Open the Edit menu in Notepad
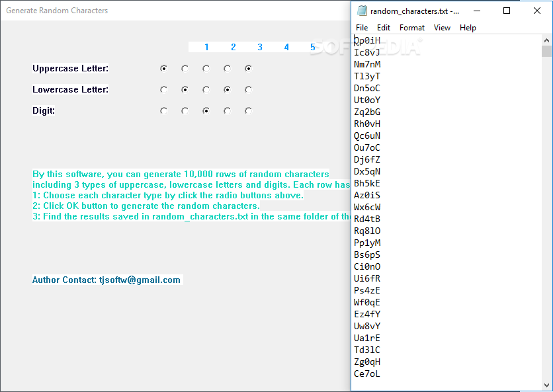This screenshot has width=553, height=392. coord(384,28)
